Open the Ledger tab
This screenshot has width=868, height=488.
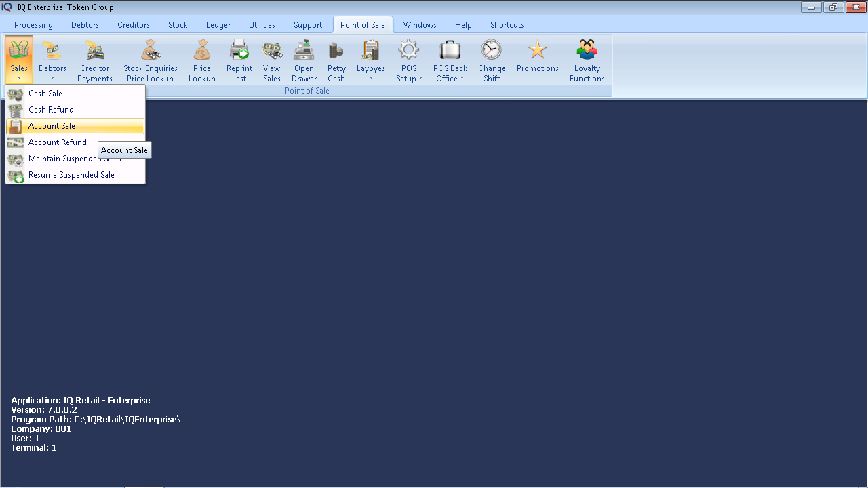pyautogui.click(x=218, y=25)
